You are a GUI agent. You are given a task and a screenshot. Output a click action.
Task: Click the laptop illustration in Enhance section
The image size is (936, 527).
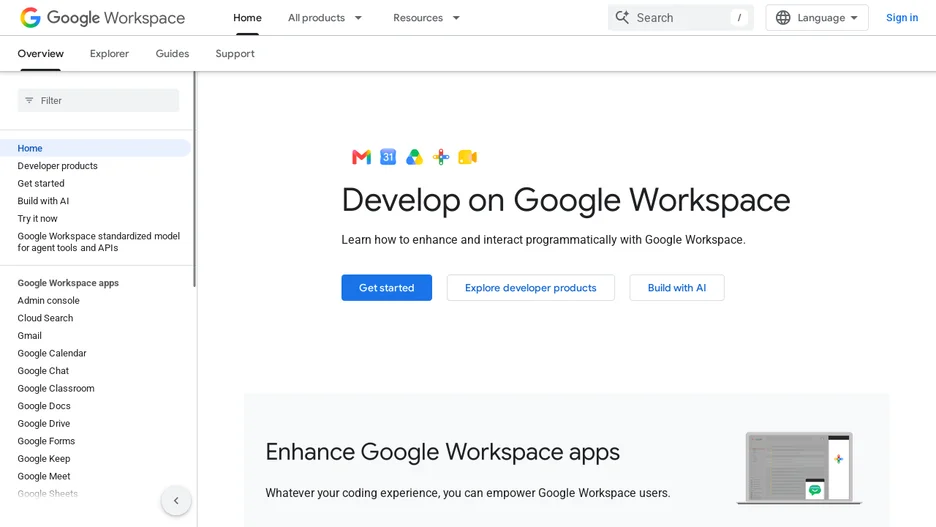click(799, 469)
